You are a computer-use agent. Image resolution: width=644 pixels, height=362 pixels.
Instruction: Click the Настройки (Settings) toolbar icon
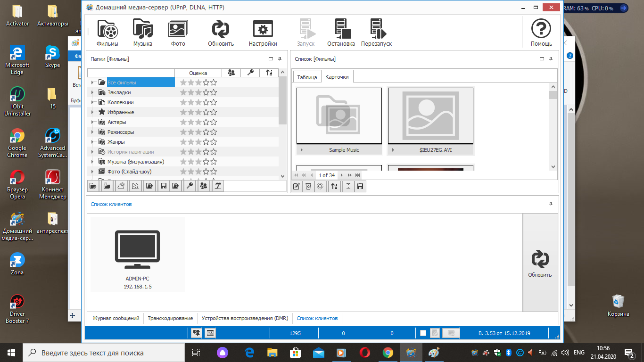[x=263, y=33]
